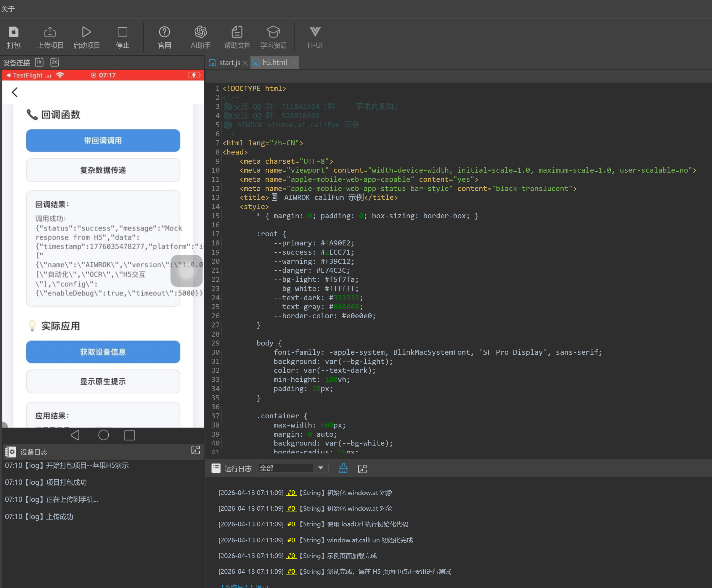Image resolution: width=712 pixels, height=588 pixels.
Task: Tap the 带回调调用 button
Action: tap(103, 141)
